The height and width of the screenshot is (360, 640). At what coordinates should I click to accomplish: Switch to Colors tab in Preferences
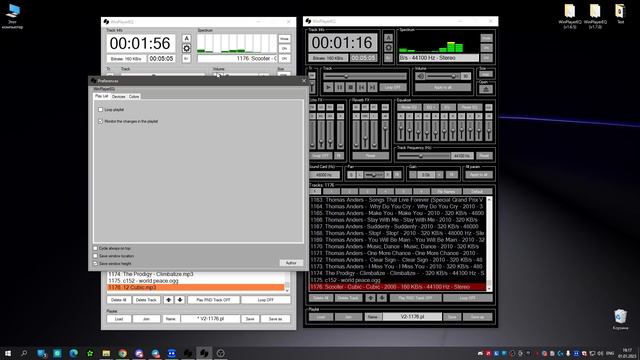pyautogui.click(x=134, y=97)
